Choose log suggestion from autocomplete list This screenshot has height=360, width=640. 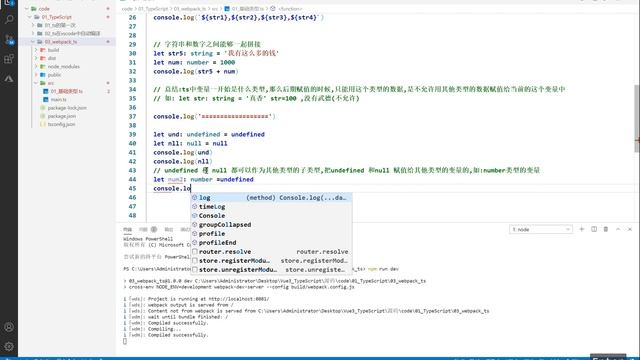point(271,198)
